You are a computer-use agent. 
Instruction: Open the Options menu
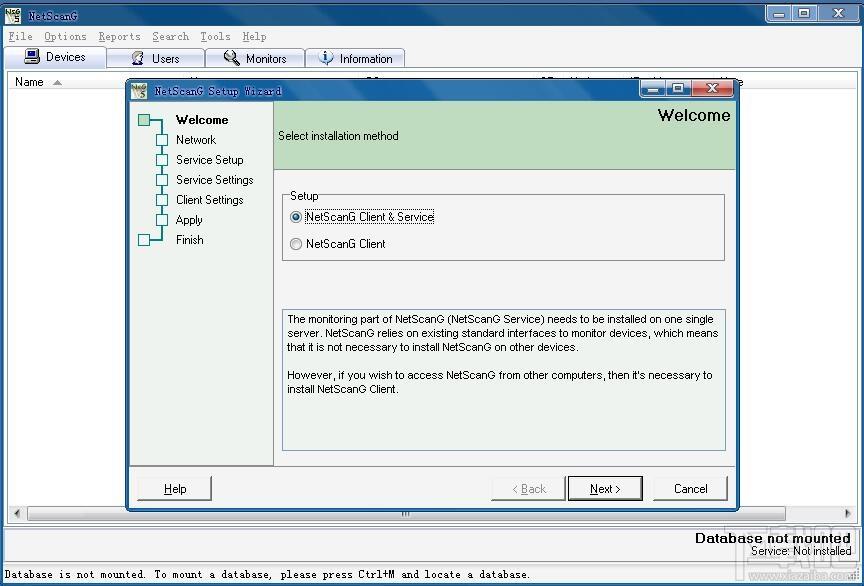click(65, 36)
